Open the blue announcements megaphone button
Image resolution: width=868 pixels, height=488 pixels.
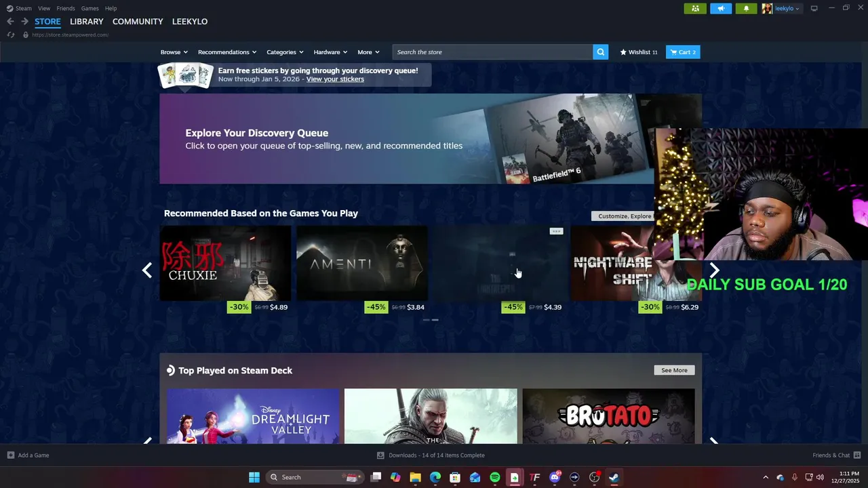721,8
